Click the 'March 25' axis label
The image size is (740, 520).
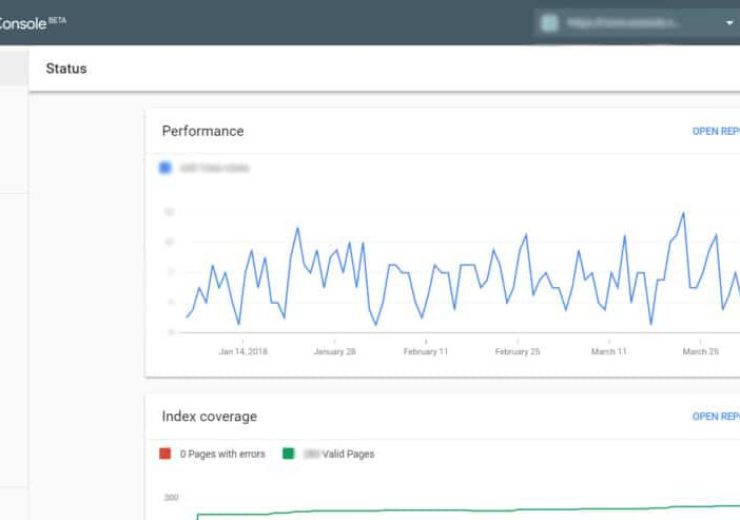click(x=700, y=352)
